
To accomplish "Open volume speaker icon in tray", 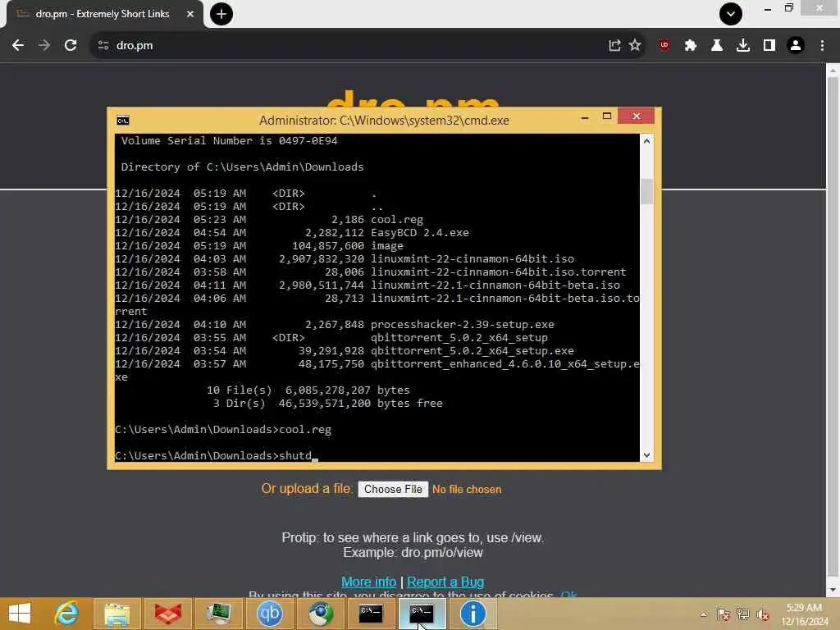I will point(763,614).
